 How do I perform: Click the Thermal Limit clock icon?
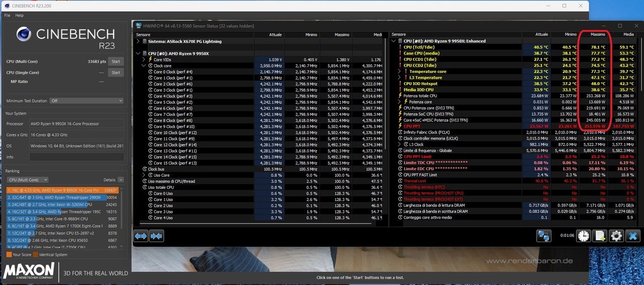(400, 181)
